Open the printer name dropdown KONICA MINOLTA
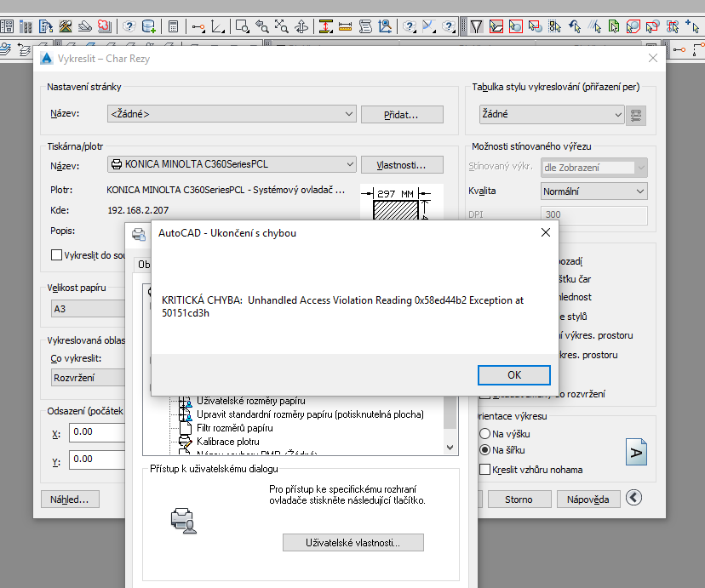This screenshot has width=705, height=588. pyautogui.click(x=231, y=164)
